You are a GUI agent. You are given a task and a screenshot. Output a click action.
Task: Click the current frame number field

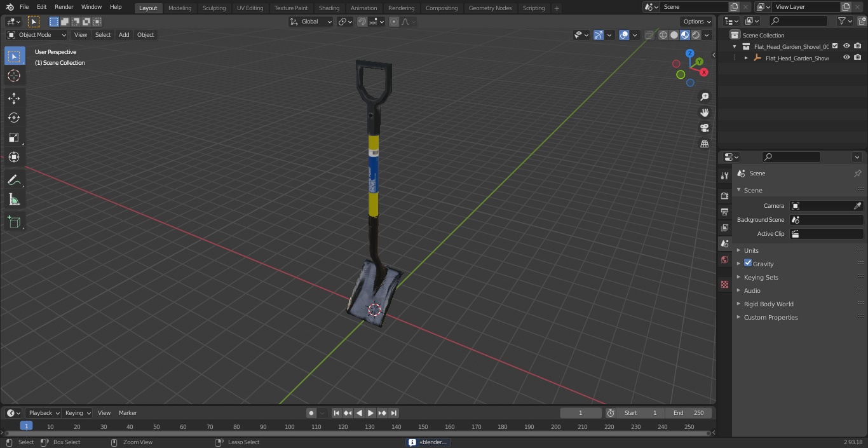tap(580, 413)
